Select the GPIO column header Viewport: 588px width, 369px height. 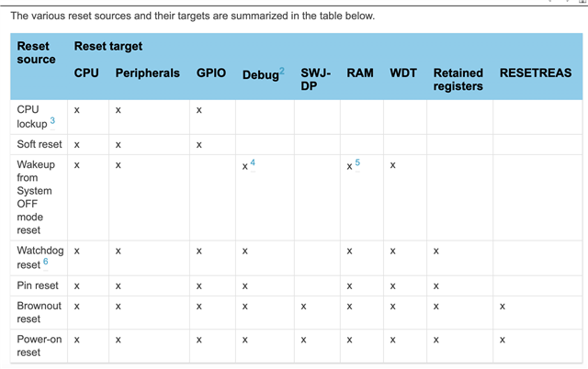[211, 73]
